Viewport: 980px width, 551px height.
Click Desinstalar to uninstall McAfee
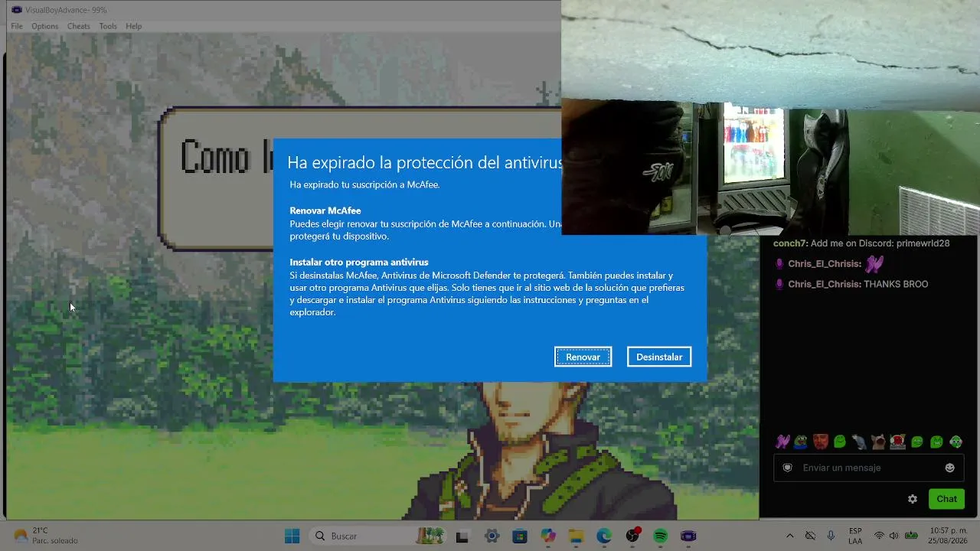click(x=659, y=357)
